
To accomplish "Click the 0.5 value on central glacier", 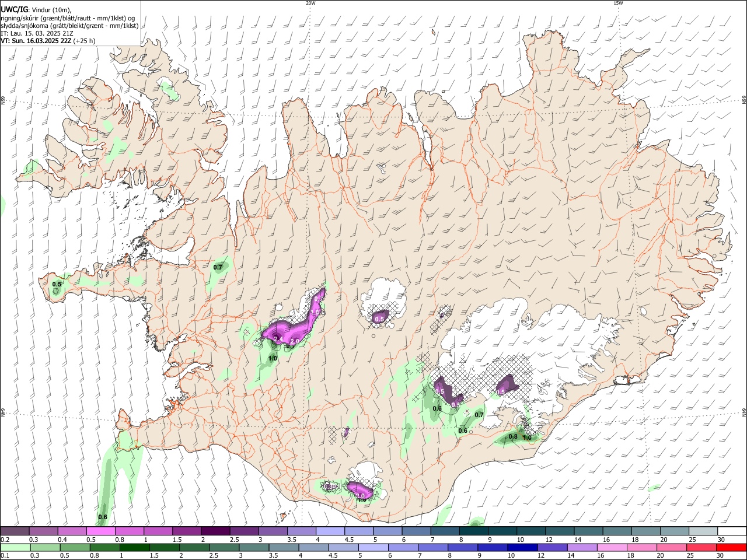I will [379, 319].
